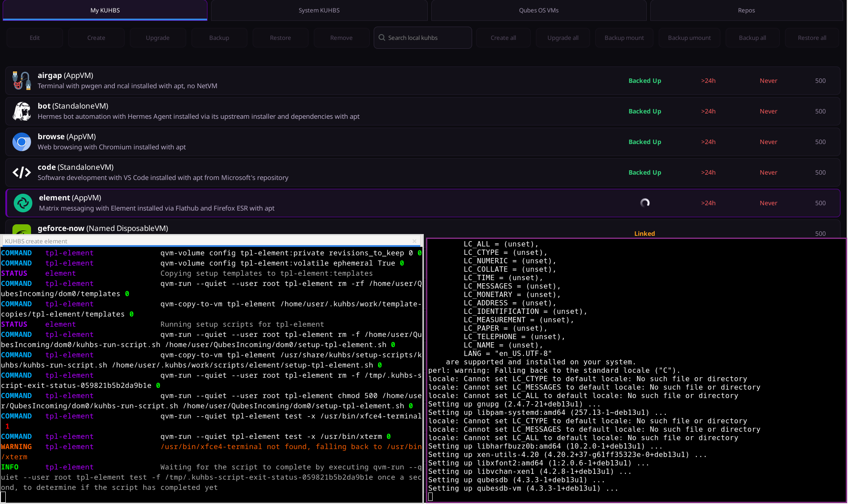Select the bot (StandaloneVM) title
This screenshot has height=504, width=848.
click(73, 106)
